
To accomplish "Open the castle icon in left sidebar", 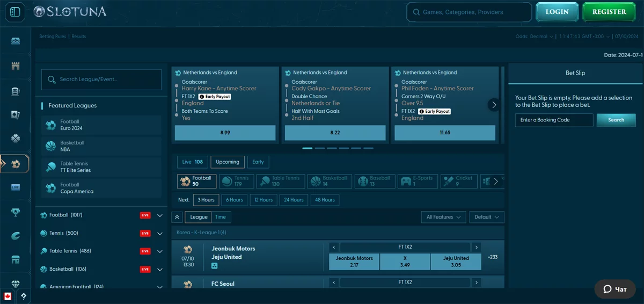I will 16,66.
